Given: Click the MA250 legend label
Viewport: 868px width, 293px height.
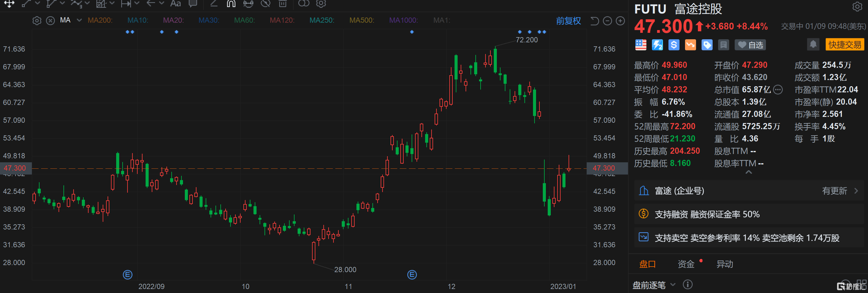Looking at the screenshot, I should pyautogui.click(x=322, y=20).
